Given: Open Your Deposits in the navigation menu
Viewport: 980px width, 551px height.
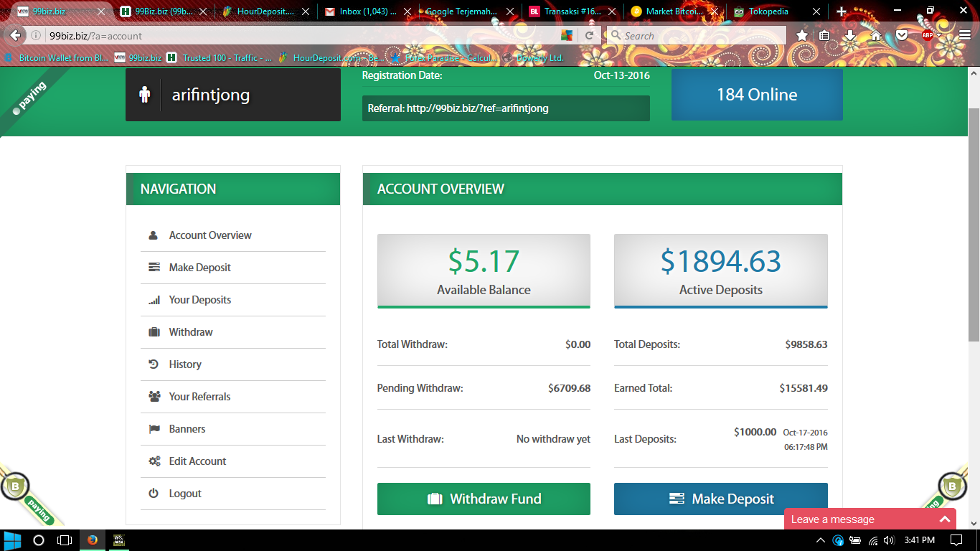Looking at the screenshot, I should click(x=199, y=300).
